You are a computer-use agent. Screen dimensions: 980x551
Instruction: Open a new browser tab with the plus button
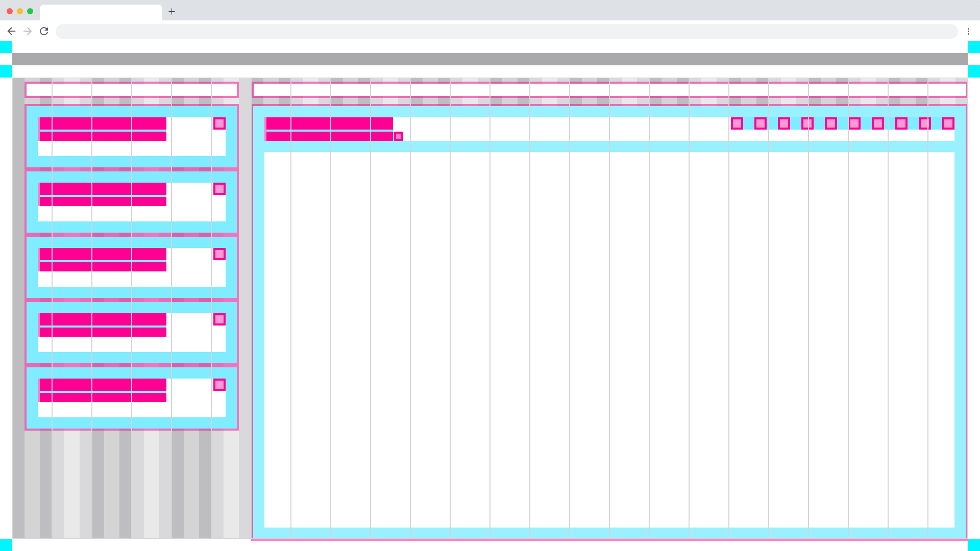coord(172,11)
